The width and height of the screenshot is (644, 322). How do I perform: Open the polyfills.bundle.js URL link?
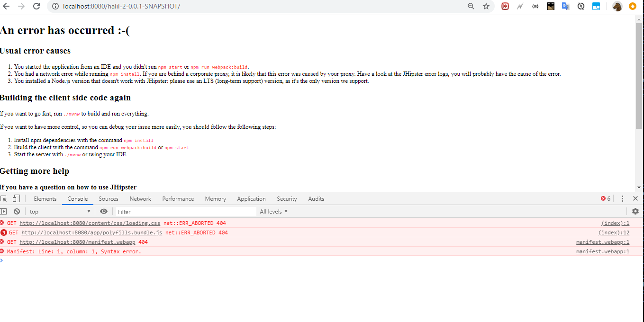(x=92, y=233)
